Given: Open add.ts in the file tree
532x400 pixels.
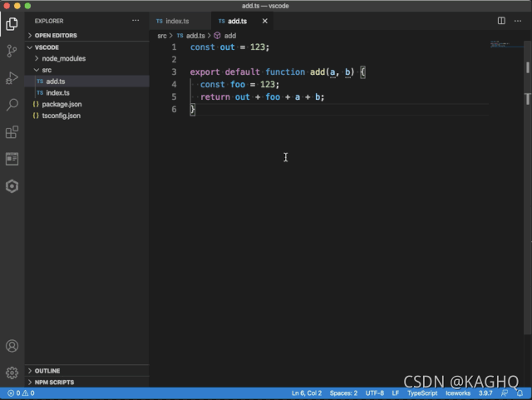Looking at the screenshot, I should 86,81.
